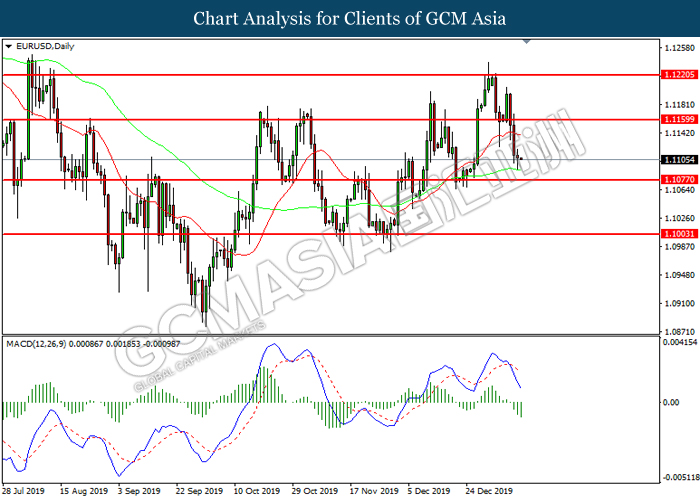The height and width of the screenshot is (500, 700).
Task: Select the 1.10031 support price label
Action: pos(679,233)
